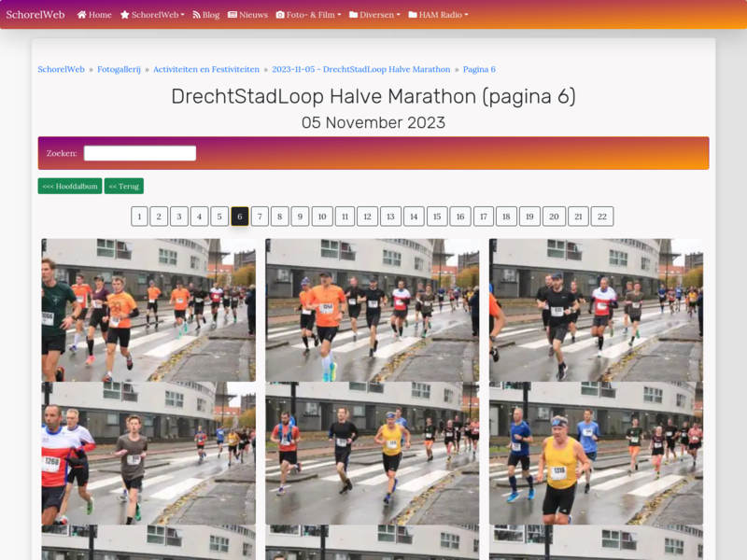This screenshot has height=560, width=747.
Task: Click the Pagina 6 breadcrumb link
Action: 479,69
